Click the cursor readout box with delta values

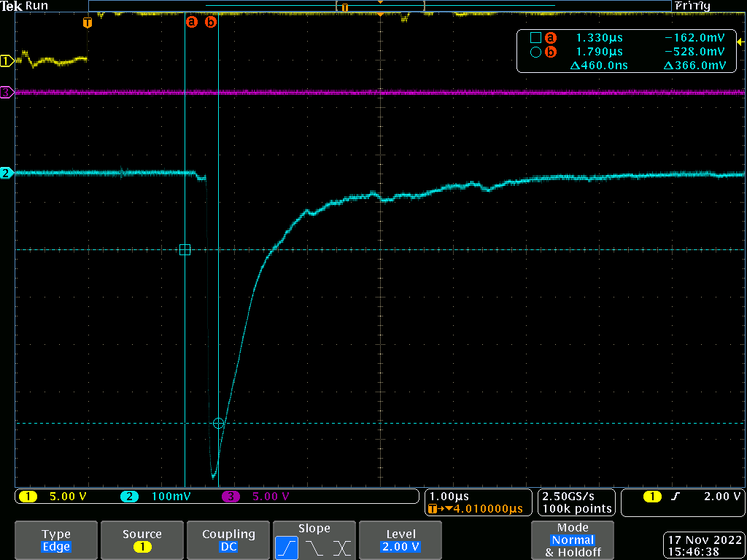pyautogui.click(x=626, y=51)
